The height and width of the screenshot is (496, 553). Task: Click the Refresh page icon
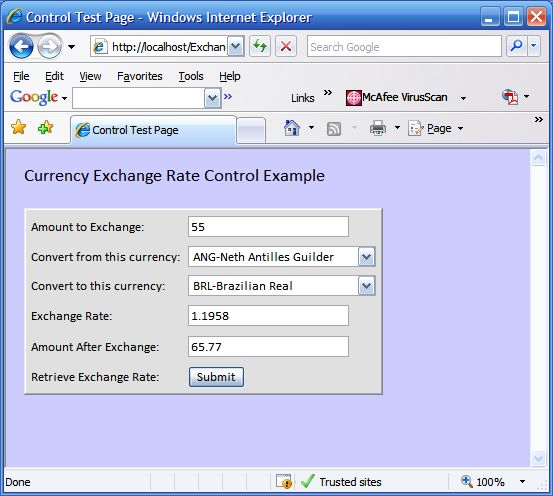(x=260, y=46)
